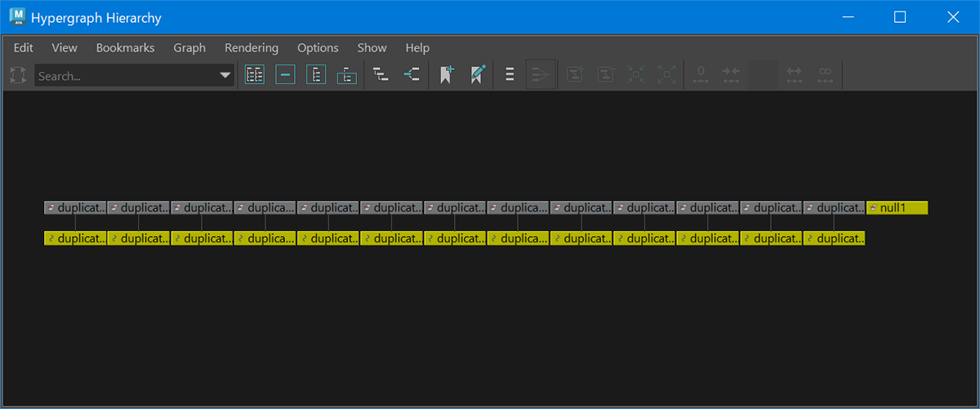Image resolution: width=980 pixels, height=409 pixels.
Task: Click the dimmed infinity edge icon
Action: pos(826,75)
